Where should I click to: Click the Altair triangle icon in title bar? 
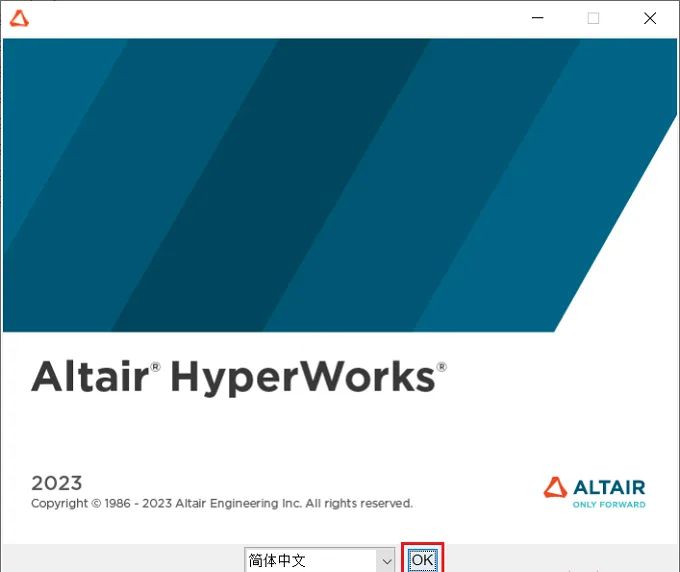[19, 19]
